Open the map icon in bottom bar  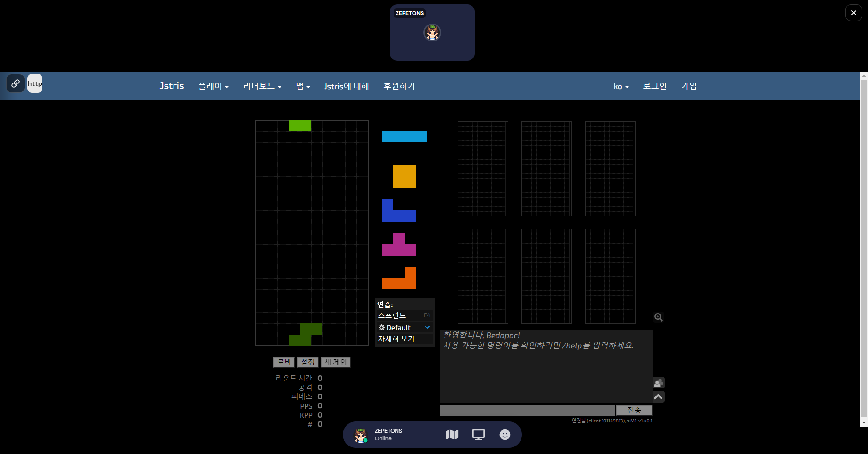click(452, 435)
